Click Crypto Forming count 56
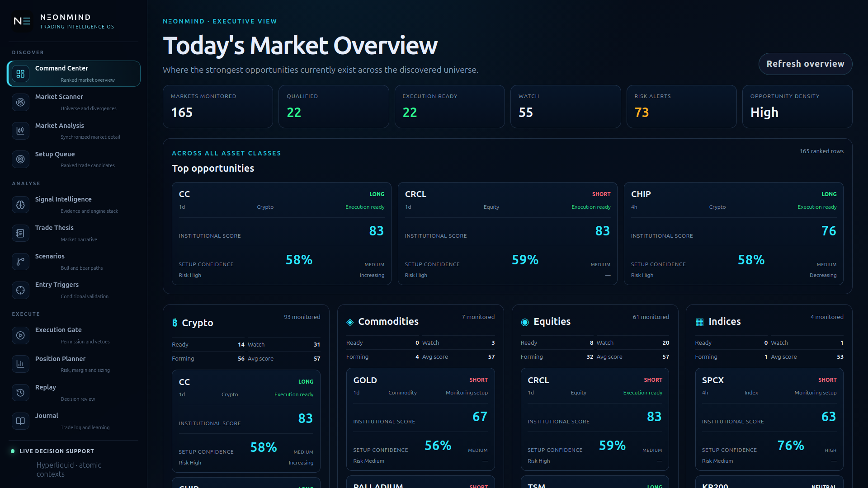This screenshot has width=868, height=488. pos(241,358)
